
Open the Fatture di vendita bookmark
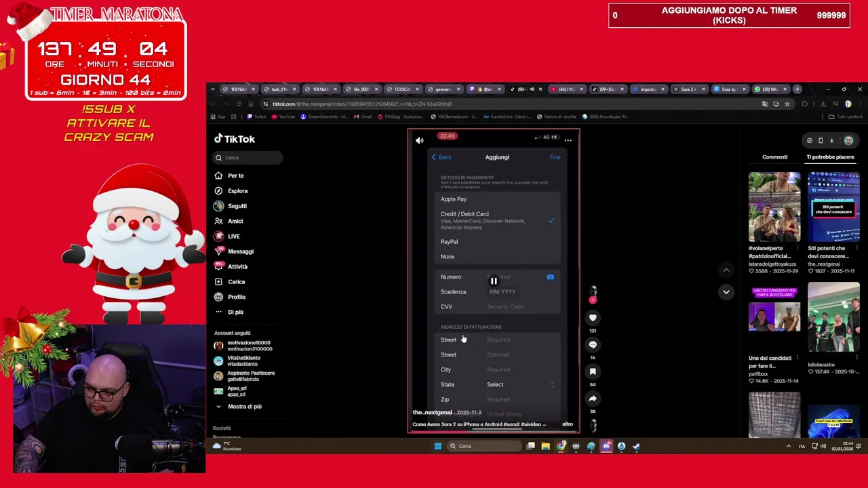click(x=556, y=117)
